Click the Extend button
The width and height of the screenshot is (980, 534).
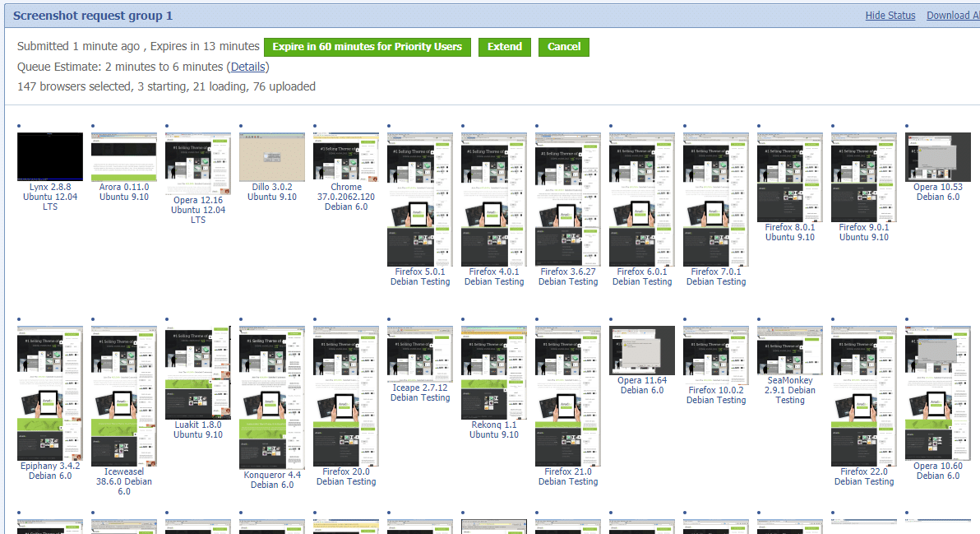click(504, 47)
